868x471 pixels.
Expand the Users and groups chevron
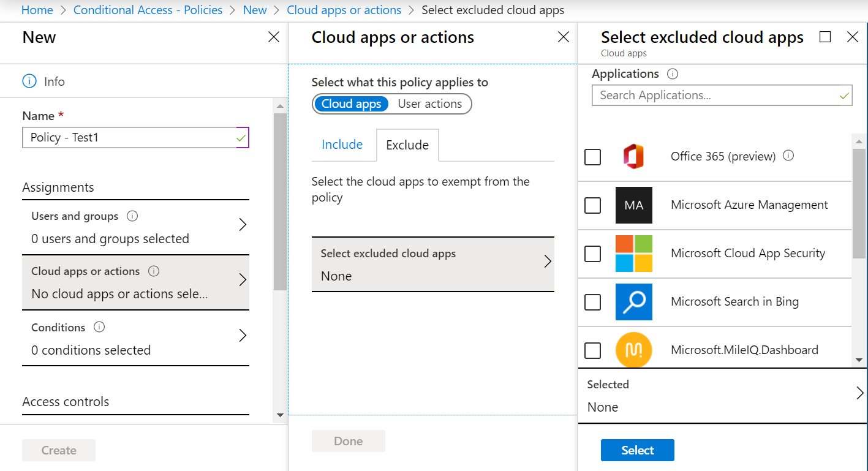tap(243, 225)
